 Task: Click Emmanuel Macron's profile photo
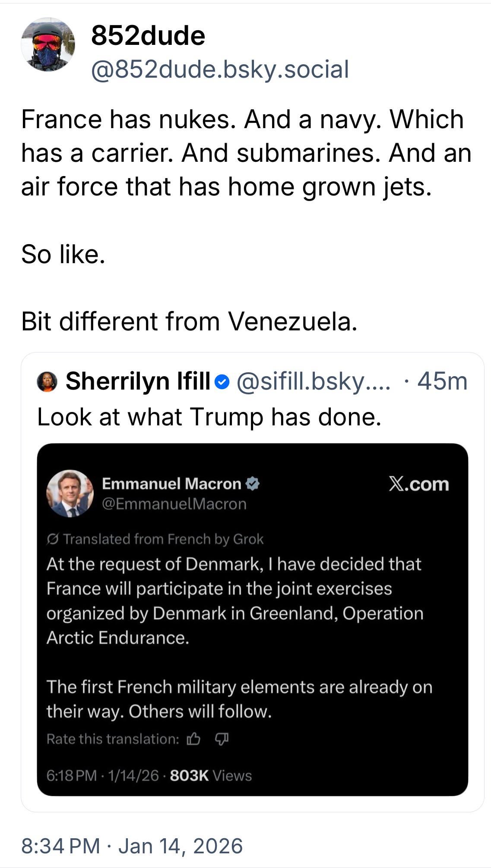coord(70,494)
